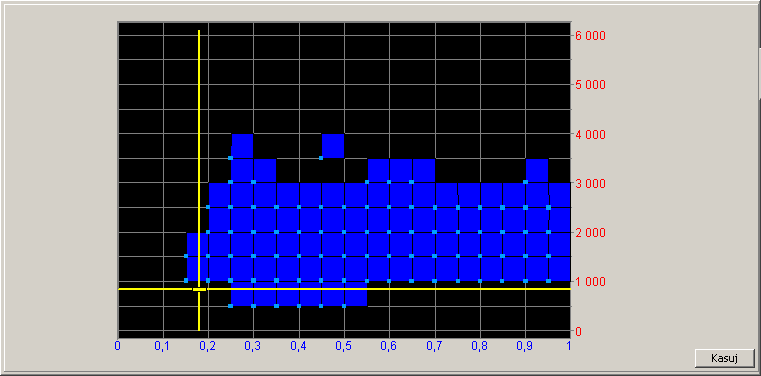
Task: Click blue cell above 3000 between 0,3 and 0,35
Action: 265,170
